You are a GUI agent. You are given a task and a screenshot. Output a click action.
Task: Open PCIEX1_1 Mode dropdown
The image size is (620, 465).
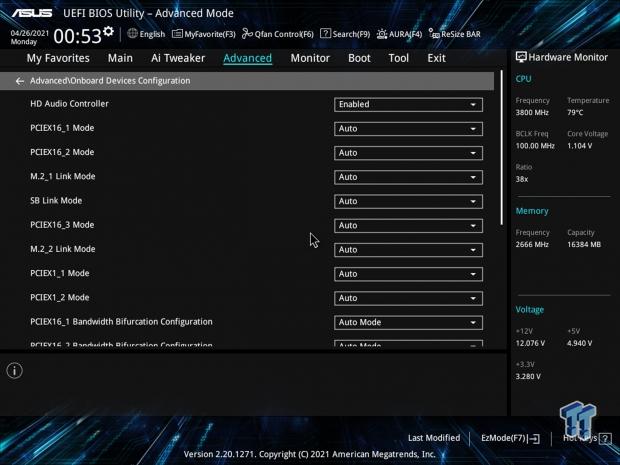coord(408,274)
